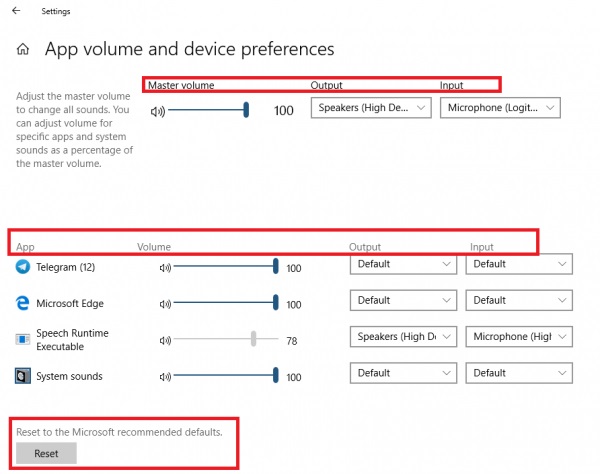Open master Output Speakers dropdown

pyautogui.click(x=371, y=108)
